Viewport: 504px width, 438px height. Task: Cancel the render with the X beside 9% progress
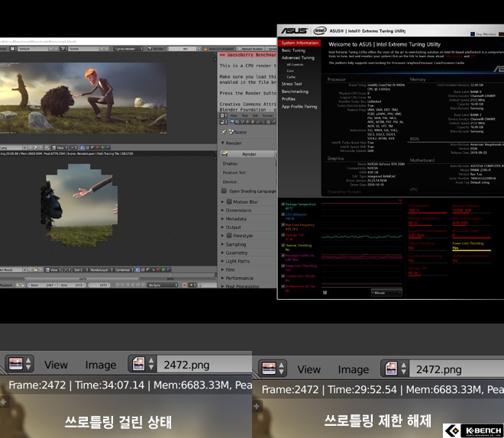click(x=199, y=49)
